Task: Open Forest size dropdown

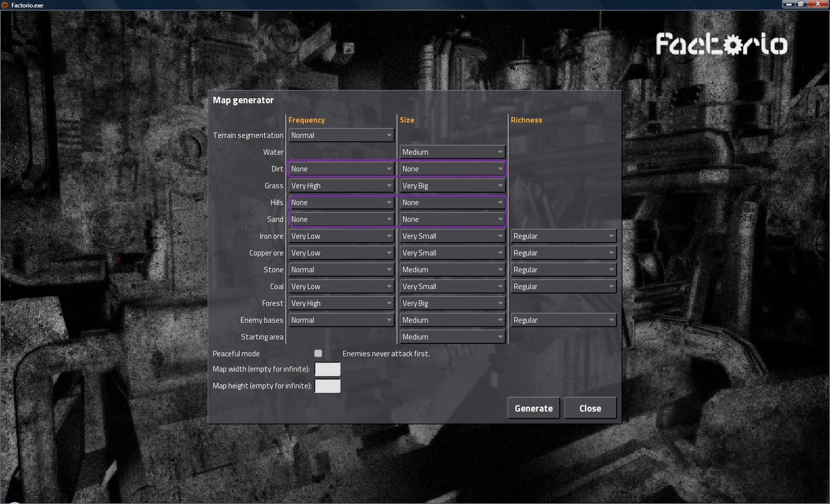Action: click(453, 303)
